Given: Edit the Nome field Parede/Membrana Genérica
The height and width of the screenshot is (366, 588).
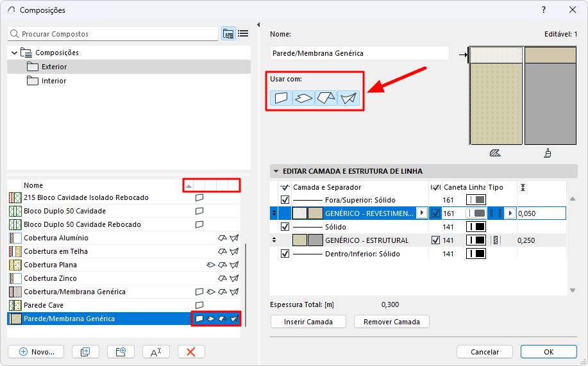Looking at the screenshot, I should click(359, 53).
